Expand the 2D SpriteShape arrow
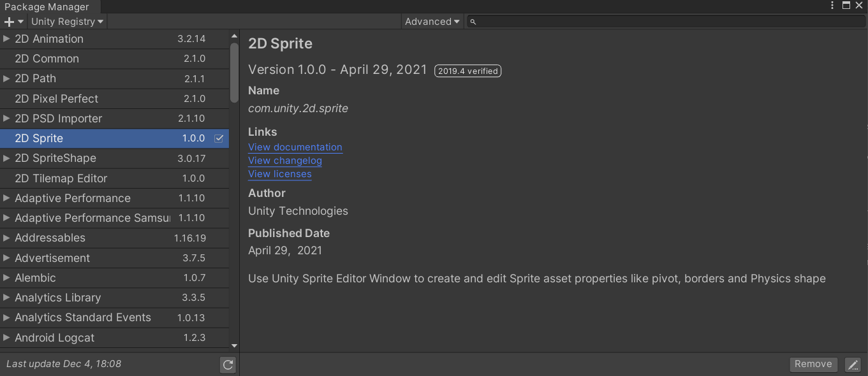Image resolution: width=868 pixels, height=376 pixels. pyautogui.click(x=6, y=158)
